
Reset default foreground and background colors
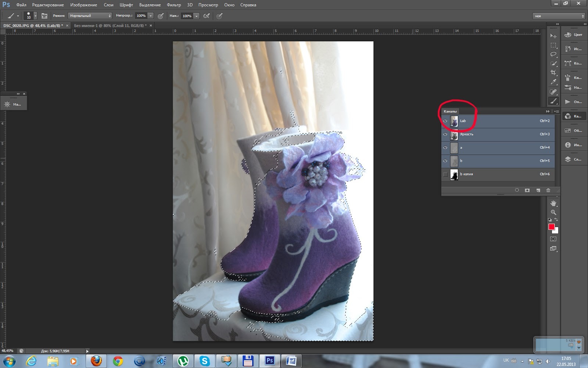550,220
